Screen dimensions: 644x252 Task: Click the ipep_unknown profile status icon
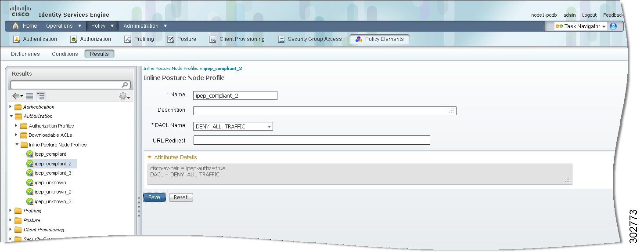coord(30,183)
